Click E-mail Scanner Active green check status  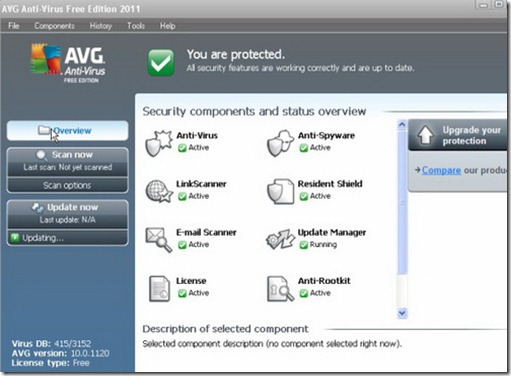[182, 245]
